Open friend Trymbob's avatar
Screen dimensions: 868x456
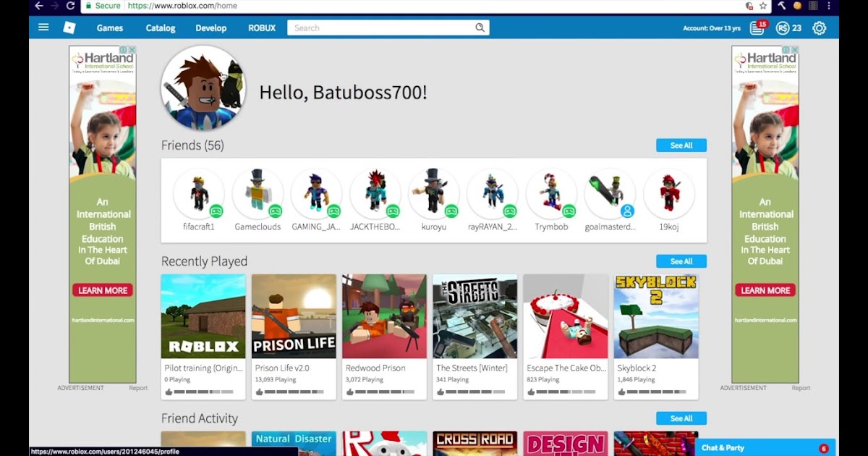[551, 194]
